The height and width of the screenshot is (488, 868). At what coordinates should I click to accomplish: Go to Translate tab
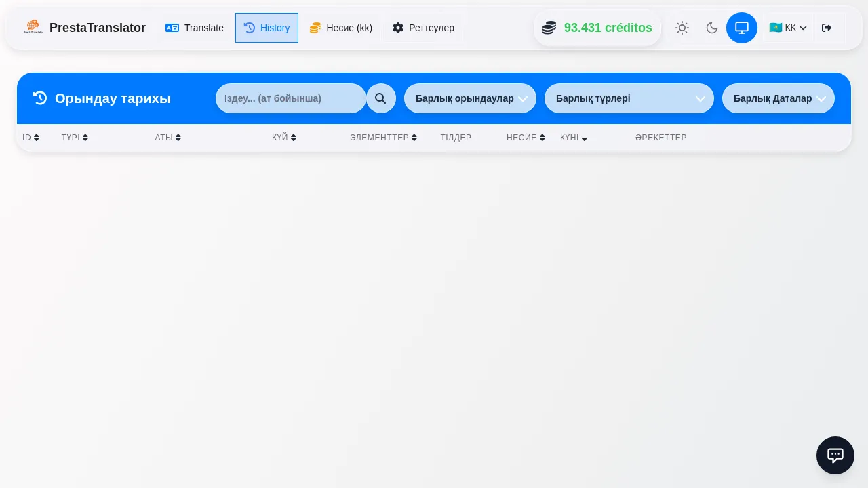click(195, 28)
